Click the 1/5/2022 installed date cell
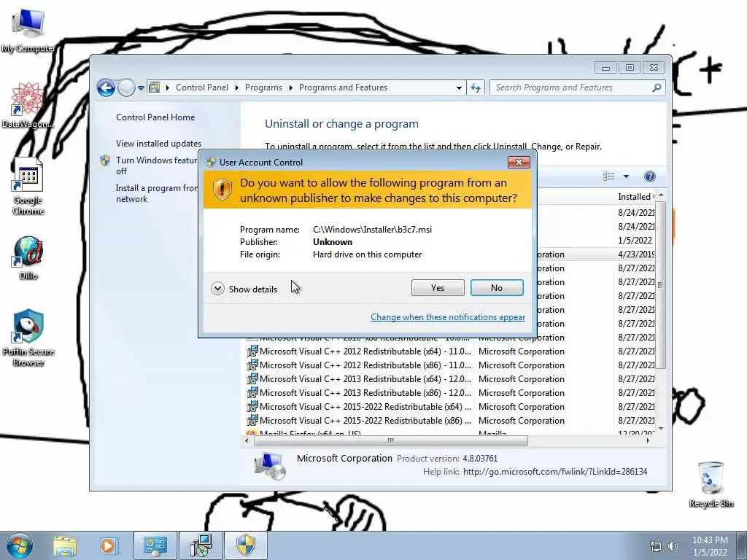 point(635,241)
